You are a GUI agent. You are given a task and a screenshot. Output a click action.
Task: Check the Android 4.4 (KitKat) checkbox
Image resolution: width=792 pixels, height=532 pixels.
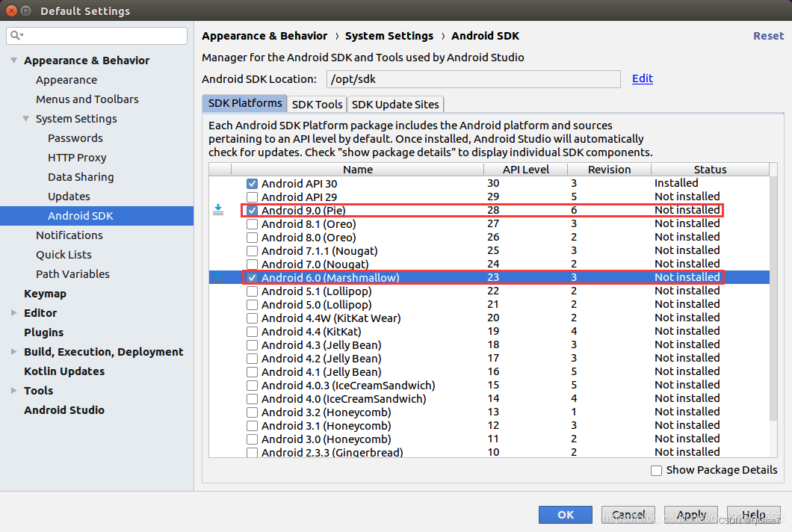click(252, 332)
